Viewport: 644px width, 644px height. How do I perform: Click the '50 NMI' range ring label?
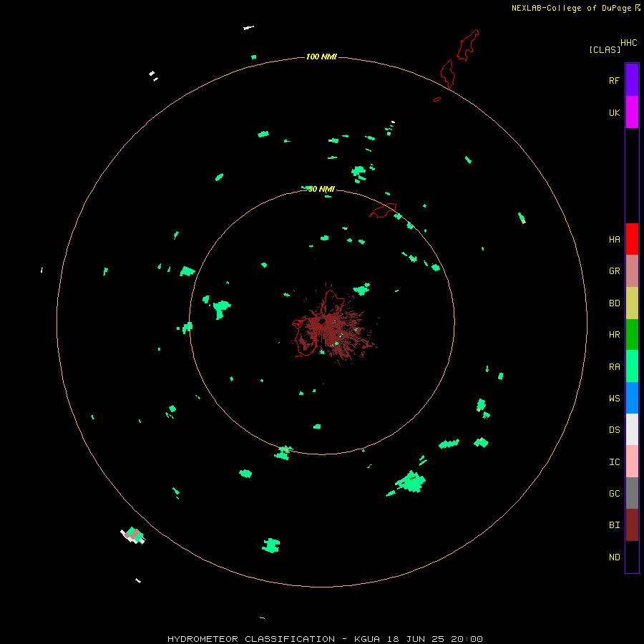point(321,189)
